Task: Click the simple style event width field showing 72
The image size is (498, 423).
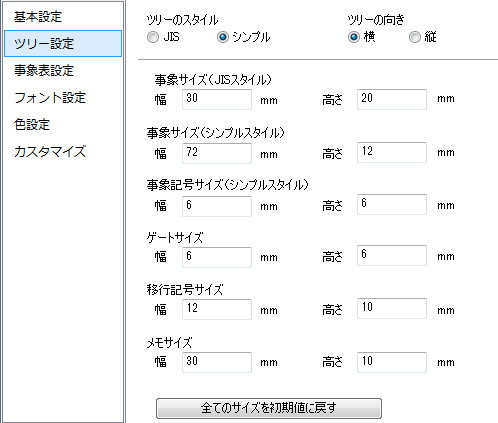Action: tap(217, 153)
